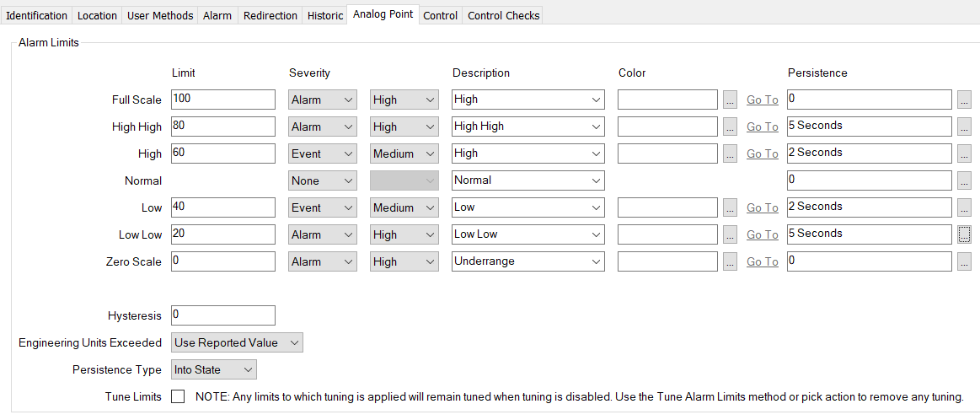980x420 pixels.
Task: Switch to the Historic tab
Action: [325, 15]
